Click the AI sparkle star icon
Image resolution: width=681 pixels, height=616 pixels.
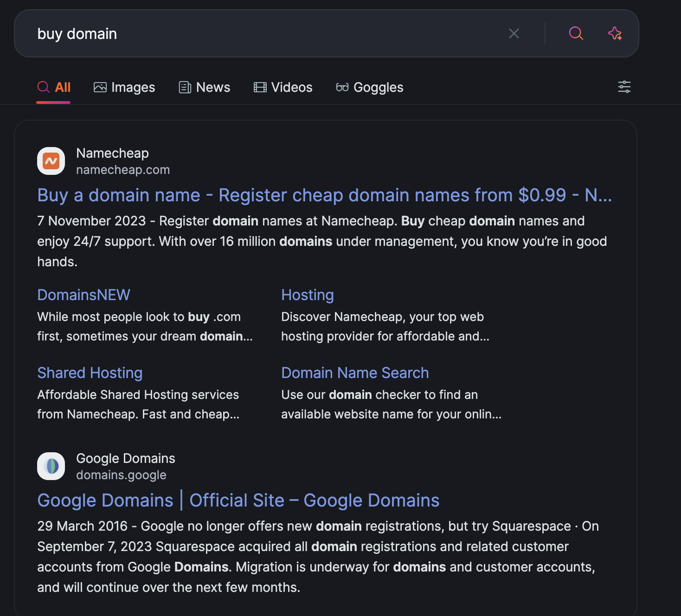click(x=615, y=33)
